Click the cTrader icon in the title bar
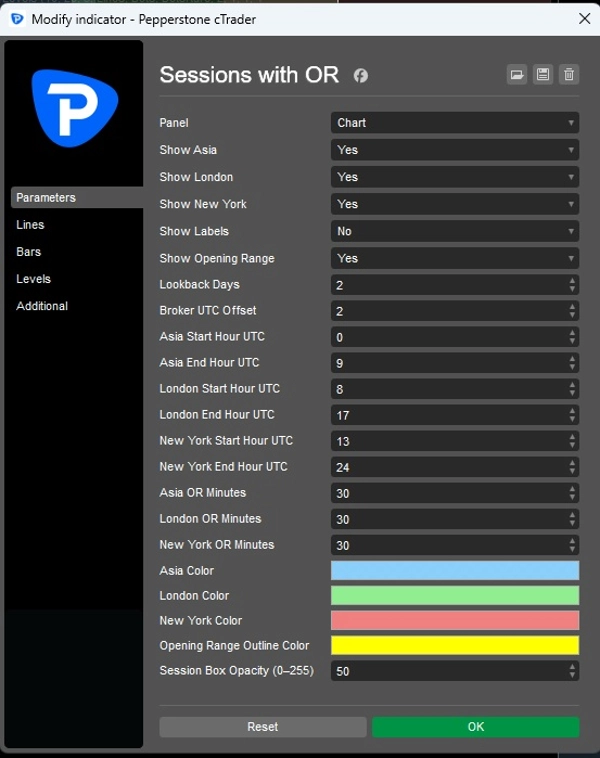Image resolution: width=600 pixels, height=758 pixels. [17, 19]
